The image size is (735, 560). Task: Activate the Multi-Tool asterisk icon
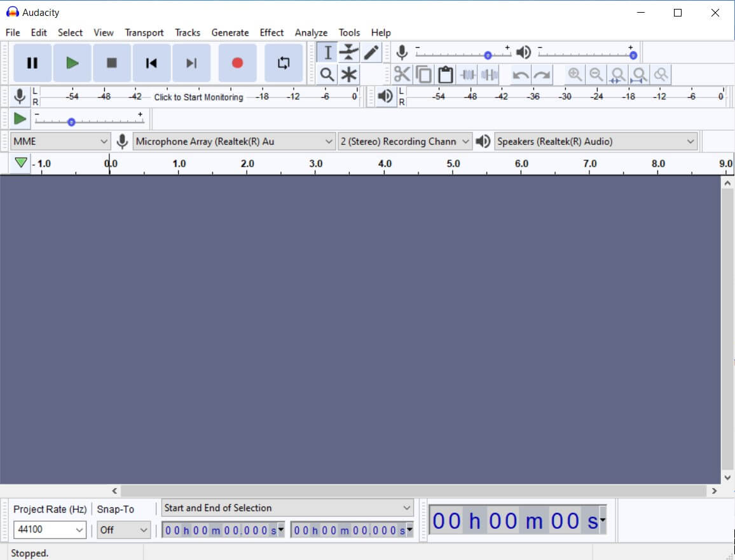(x=349, y=74)
